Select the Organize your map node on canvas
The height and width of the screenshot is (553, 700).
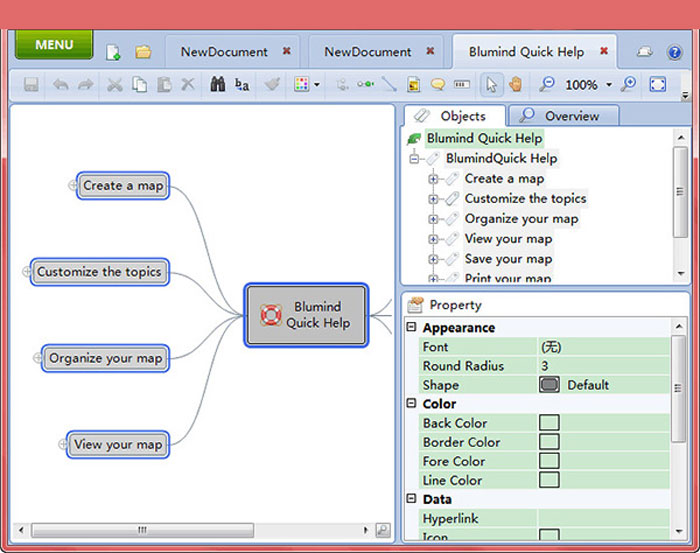coord(105,358)
